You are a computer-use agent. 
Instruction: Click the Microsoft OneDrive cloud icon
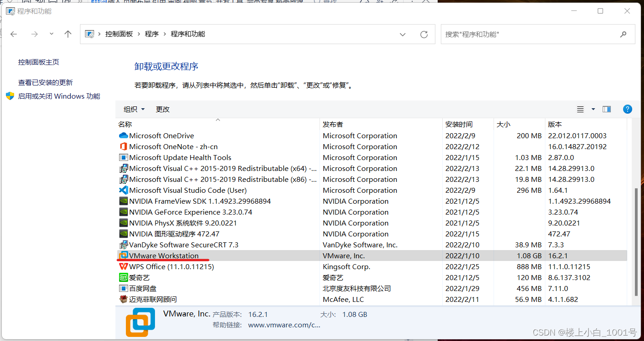[123, 135]
